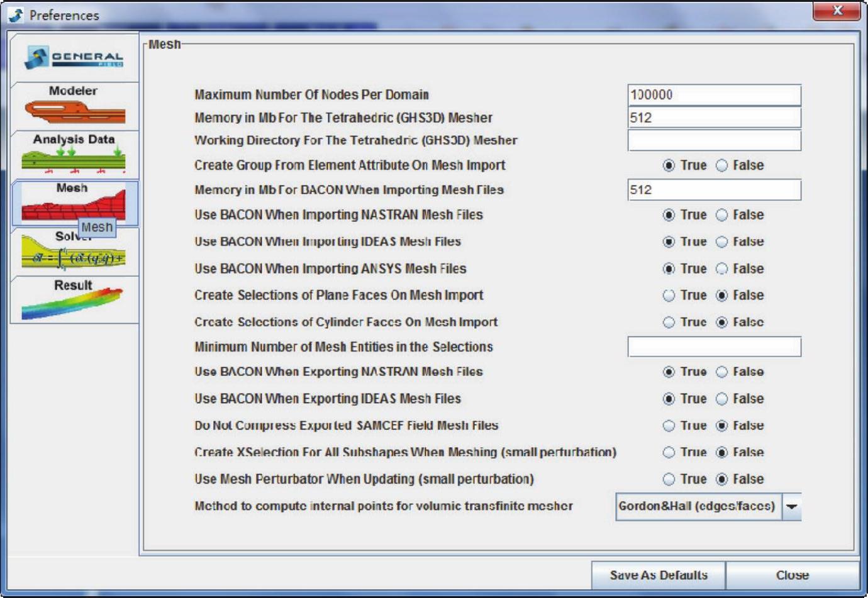Screen dimensions: 868x598
Task: Set Use Mesh Perturbator When Updating to True
Action: tap(669, 480)
